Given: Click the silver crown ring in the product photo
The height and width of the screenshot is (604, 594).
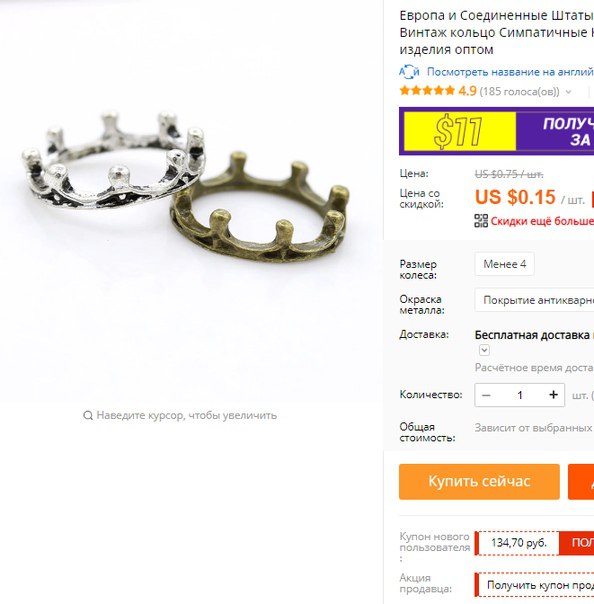Looking at the screenshot, I should [x=112, y=162].
